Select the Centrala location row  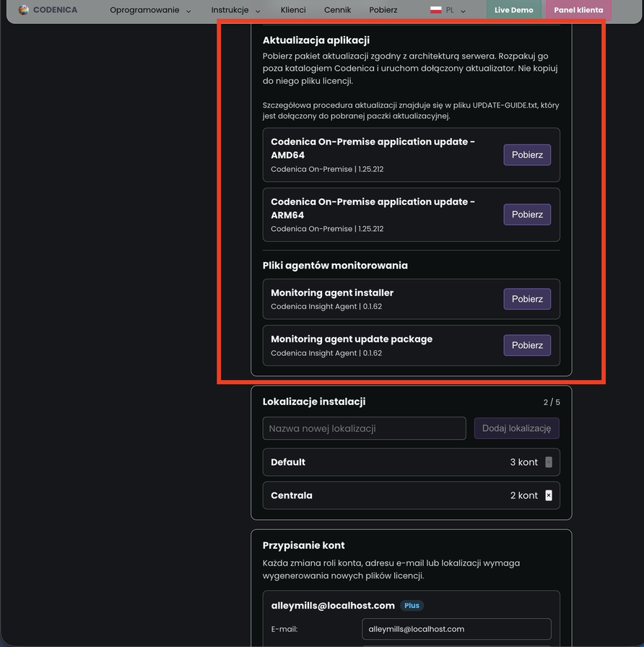tap(412, 495)
